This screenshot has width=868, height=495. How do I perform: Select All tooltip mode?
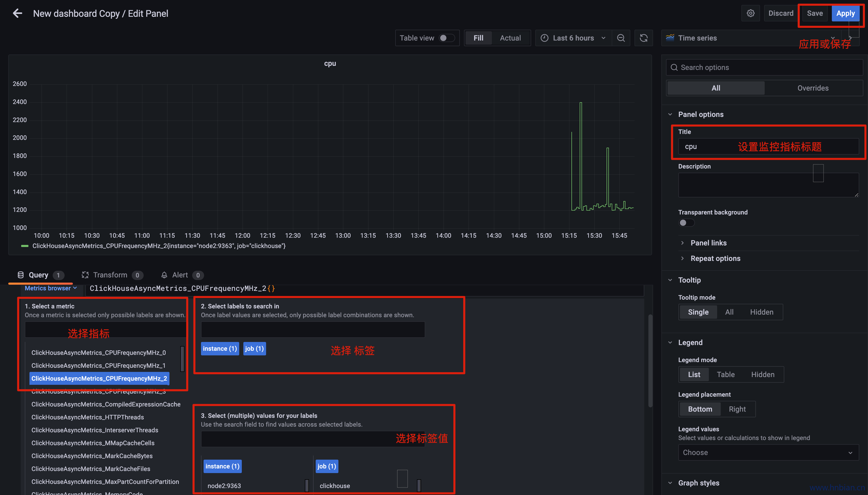coord(729,312)
